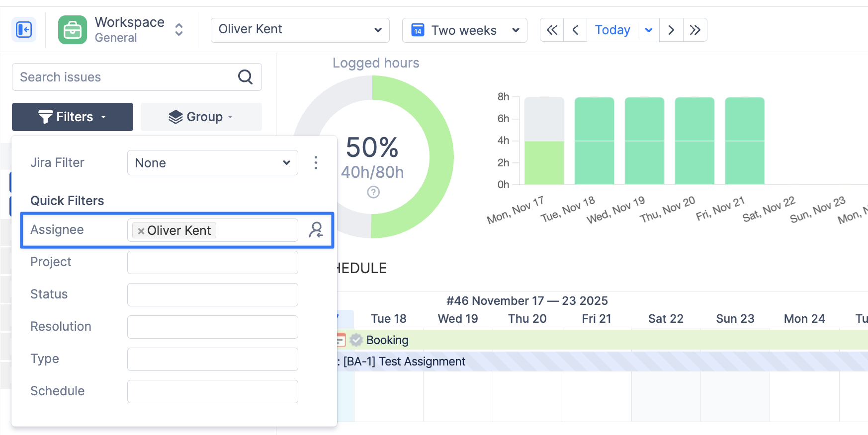Remove Oliver Kent from Assignee filter
This screenshot has height=435, width=868.
coord(141,231)
